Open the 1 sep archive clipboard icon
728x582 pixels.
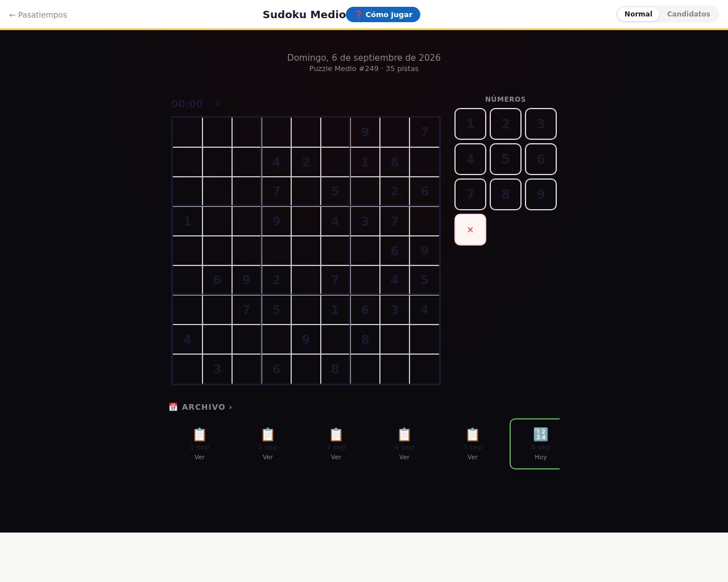200,435
